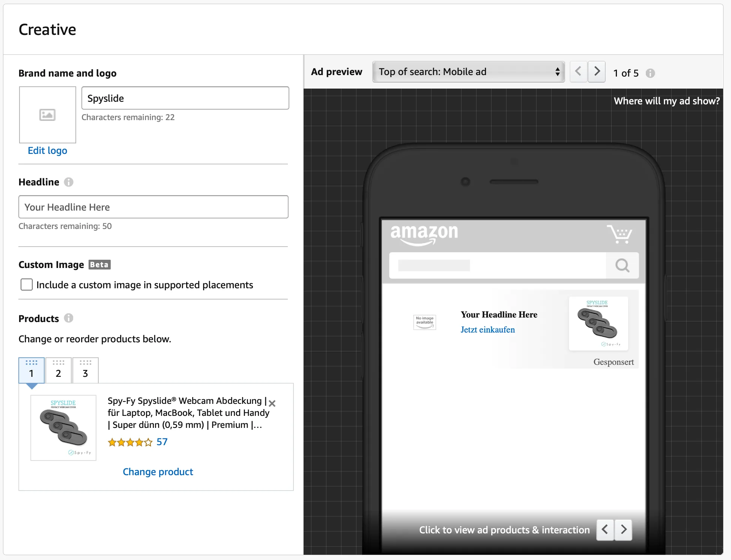The width and height of the screenshot is (731, 560).
Task: Click the Headline info icon
Action: point(69,182)
